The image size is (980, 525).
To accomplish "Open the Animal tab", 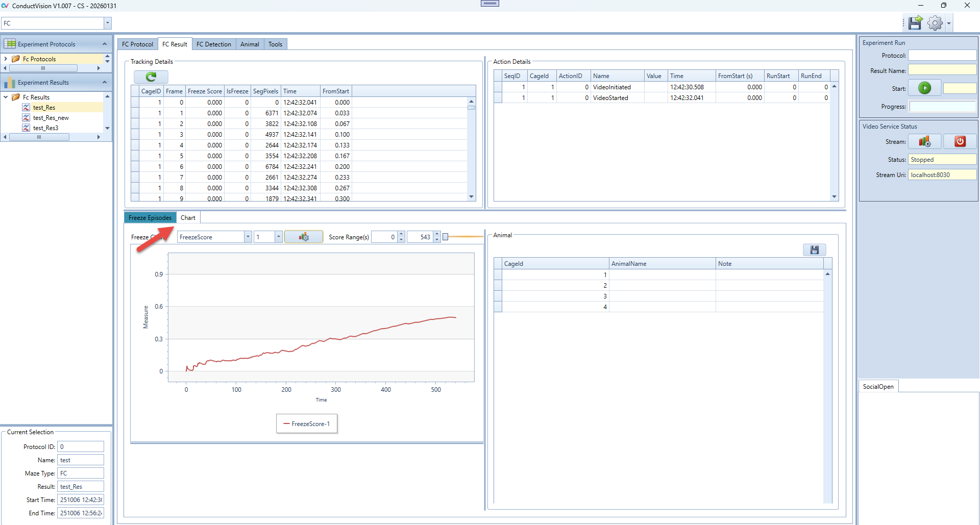I will (250, 44).
